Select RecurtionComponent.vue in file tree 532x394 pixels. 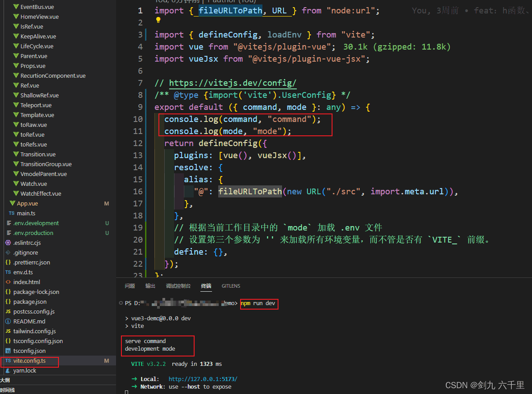coord(53,76)
